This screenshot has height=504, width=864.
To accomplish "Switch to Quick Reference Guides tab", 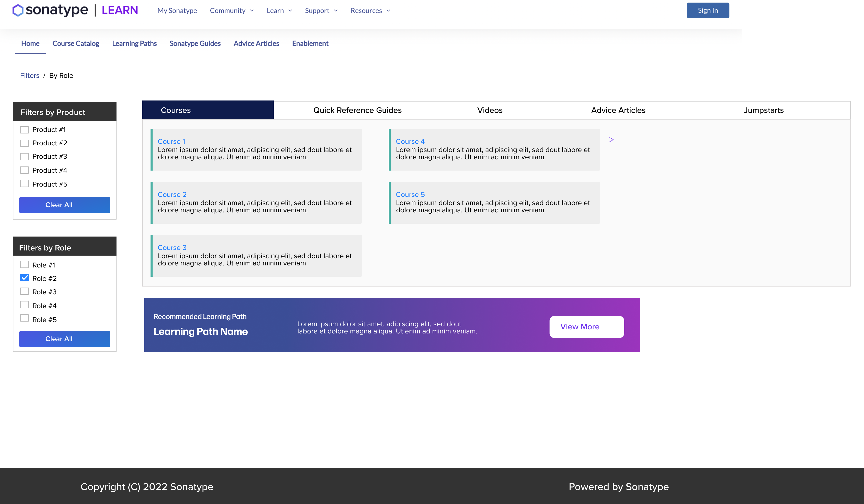I will coord(357,110).
